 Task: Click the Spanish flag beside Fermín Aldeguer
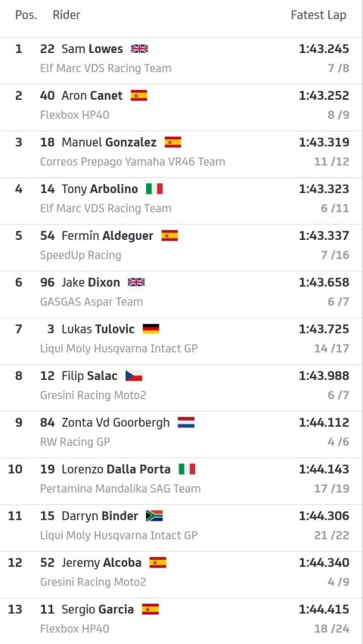(169, 236)
